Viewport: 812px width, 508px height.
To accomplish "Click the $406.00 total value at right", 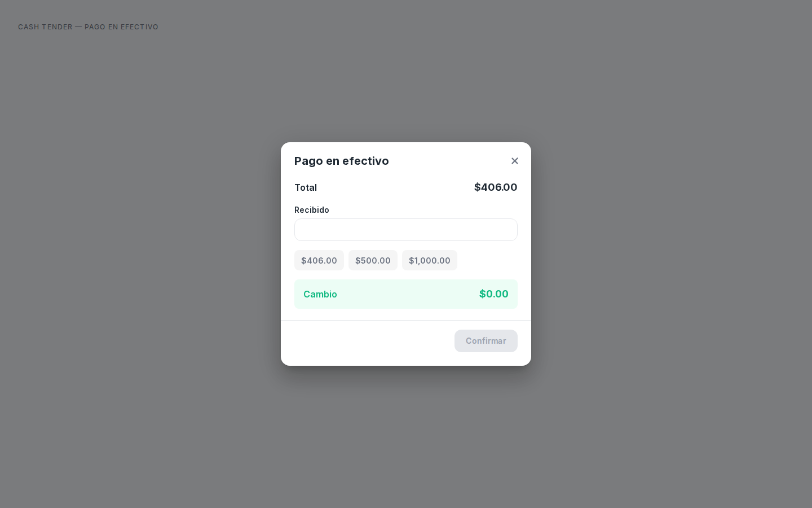I will (x=496, y=187).
